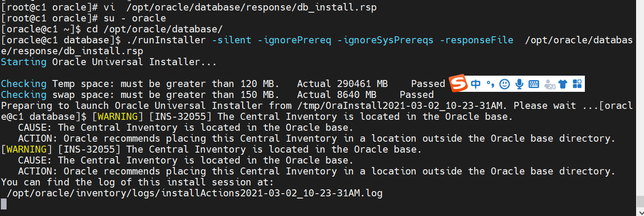
Task: Open the emoji smiley panel
Action: (505, 84)
